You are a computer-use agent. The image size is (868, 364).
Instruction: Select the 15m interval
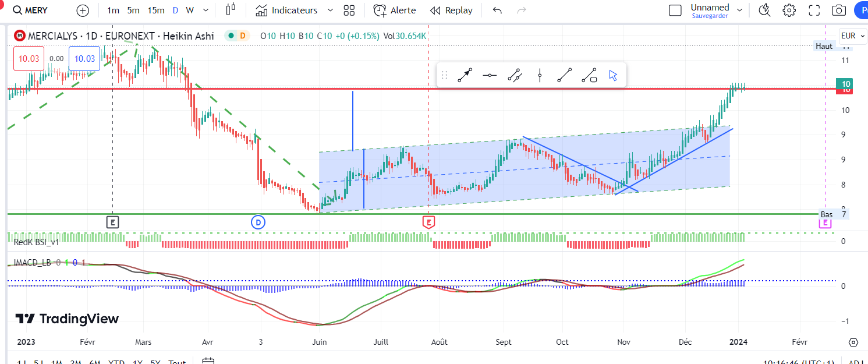[x=155, y=10]
